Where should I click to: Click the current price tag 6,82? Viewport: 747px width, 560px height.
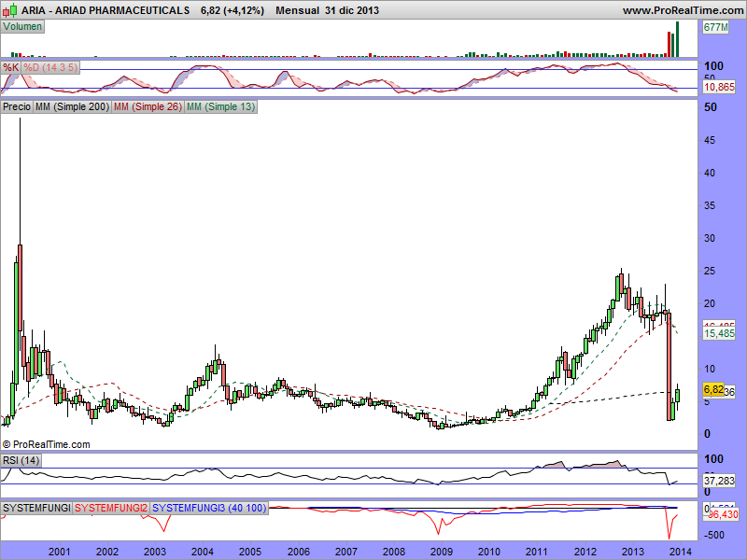pos(713,389)
